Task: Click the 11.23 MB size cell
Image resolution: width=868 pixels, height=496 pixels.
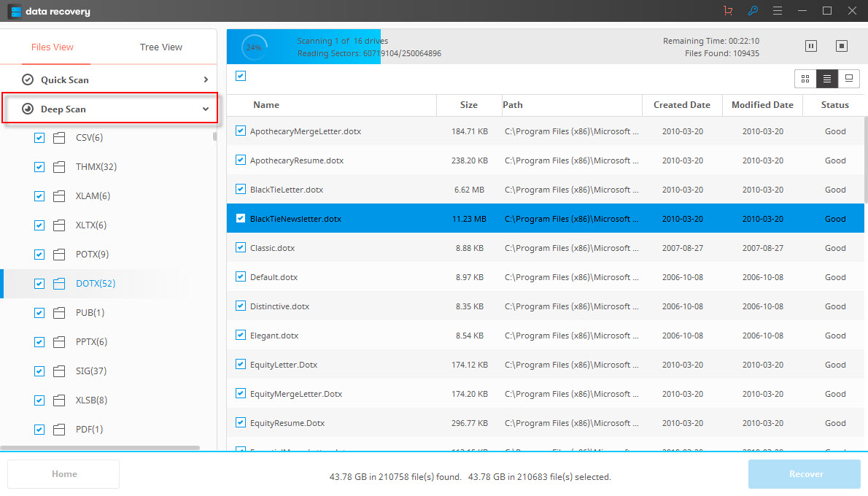Action: click(469, 219)
